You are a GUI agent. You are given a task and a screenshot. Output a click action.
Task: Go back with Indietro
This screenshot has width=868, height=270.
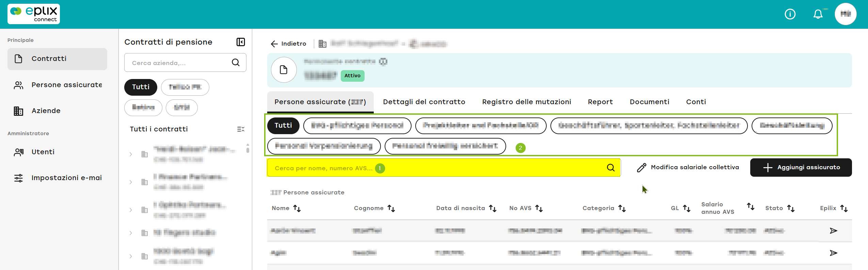[x=288, y=44]
